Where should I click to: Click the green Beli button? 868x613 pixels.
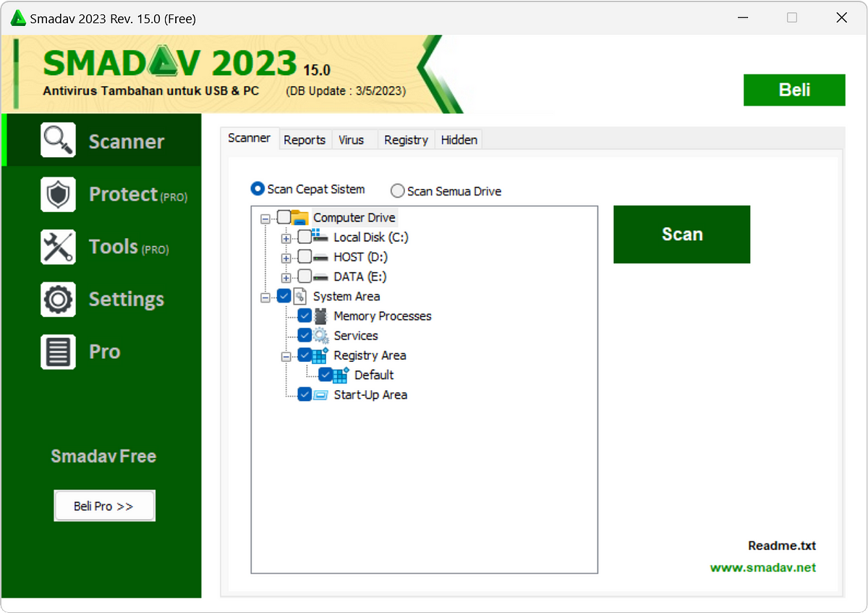(794, 90)
